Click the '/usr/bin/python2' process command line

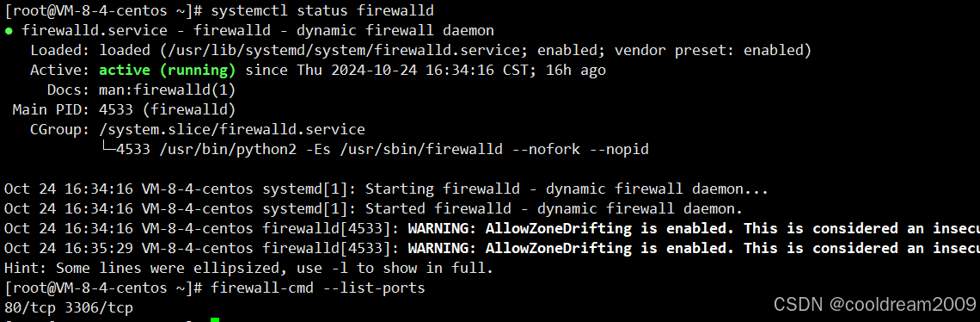pyautogui.click(x=383, y=150)
